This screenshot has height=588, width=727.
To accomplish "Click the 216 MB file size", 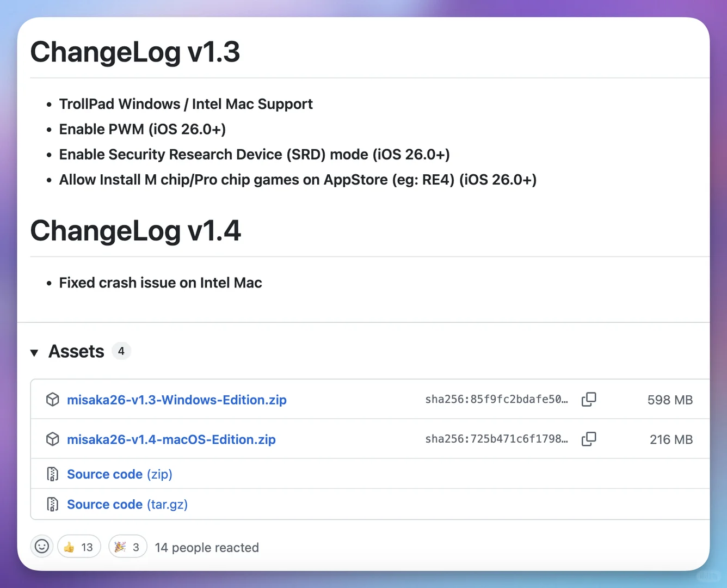I will pos(671,440).
